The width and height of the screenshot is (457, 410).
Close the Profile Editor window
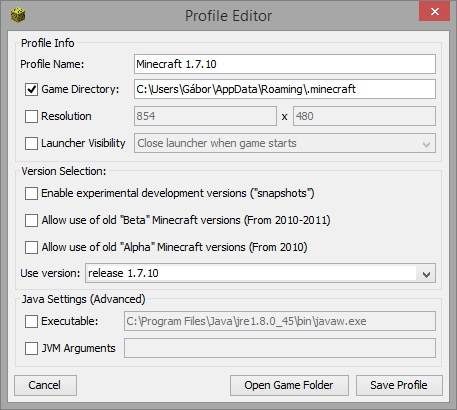pos(435,11)
